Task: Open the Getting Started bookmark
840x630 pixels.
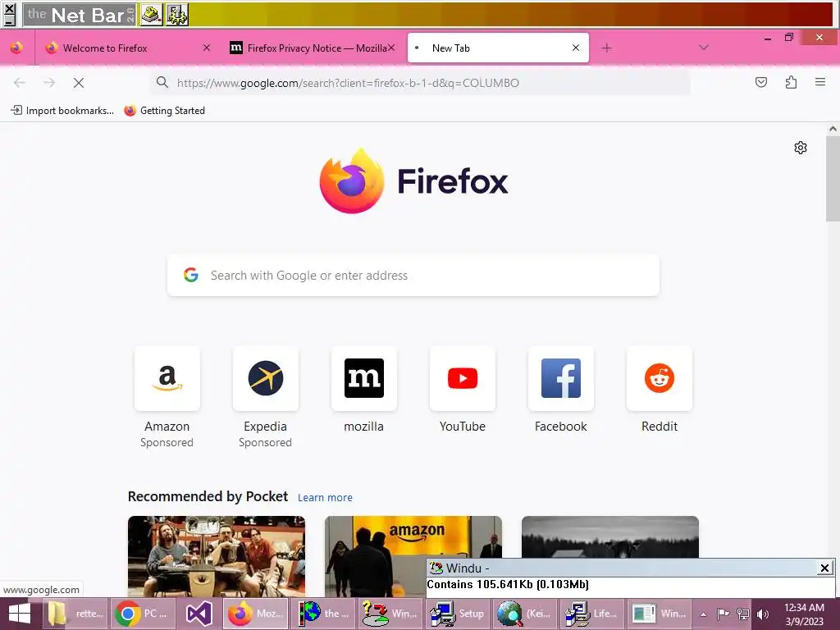Action: (x=164, y=111)
